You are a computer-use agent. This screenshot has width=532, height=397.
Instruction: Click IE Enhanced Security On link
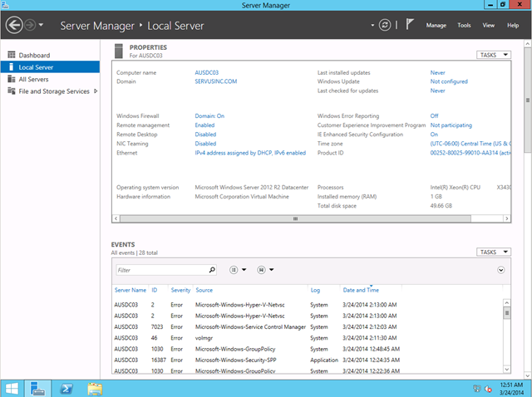[x=434, y=135]
